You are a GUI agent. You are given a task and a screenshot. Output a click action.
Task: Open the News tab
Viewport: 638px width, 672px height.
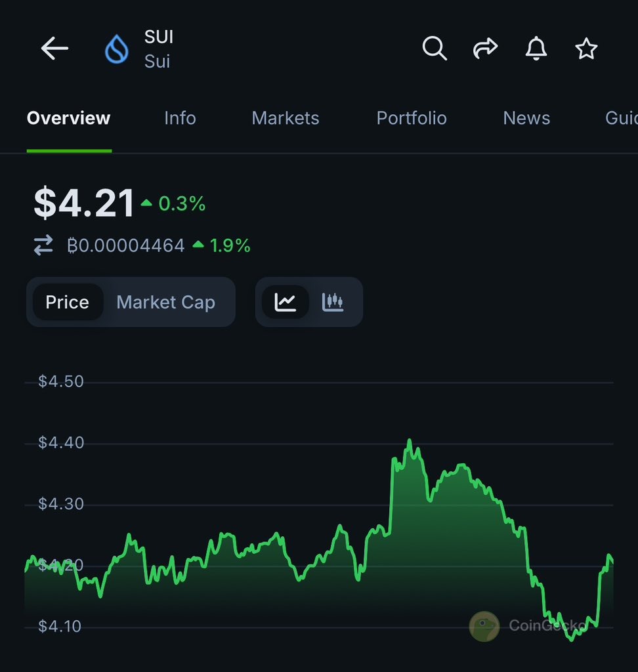[526, 118]
